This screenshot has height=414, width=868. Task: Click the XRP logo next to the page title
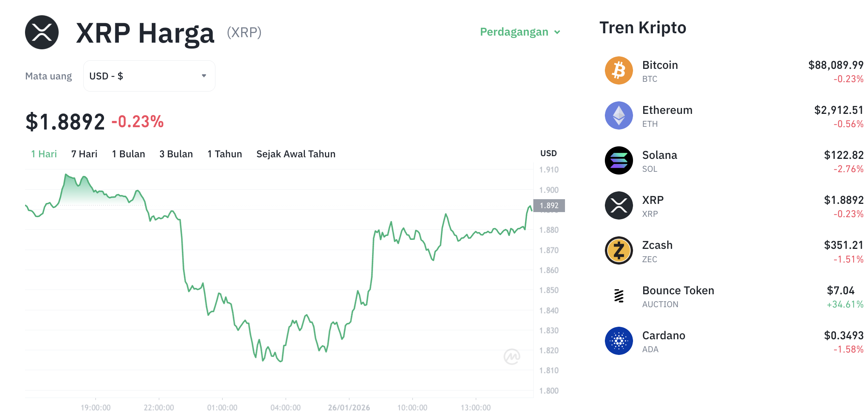(x=42, y=32)
